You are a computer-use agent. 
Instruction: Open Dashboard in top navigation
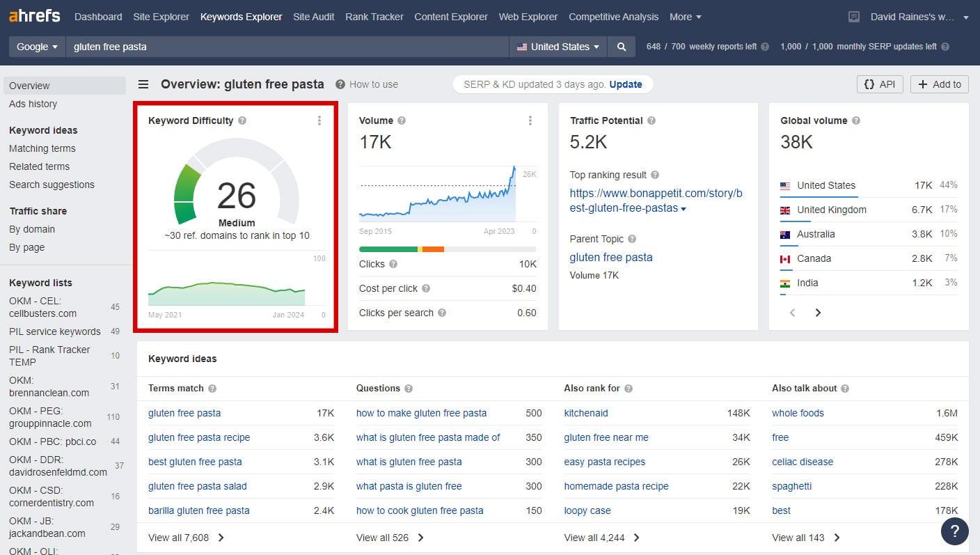click(98, 17)
